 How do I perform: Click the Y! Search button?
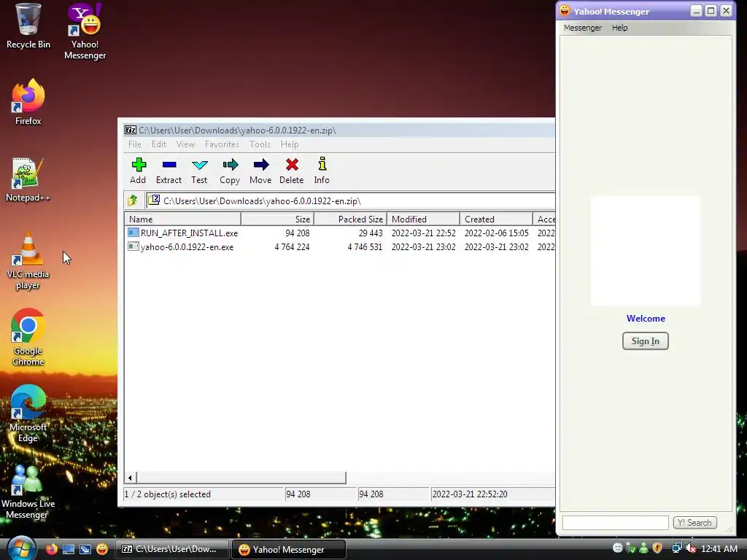(x=695, y=522)
